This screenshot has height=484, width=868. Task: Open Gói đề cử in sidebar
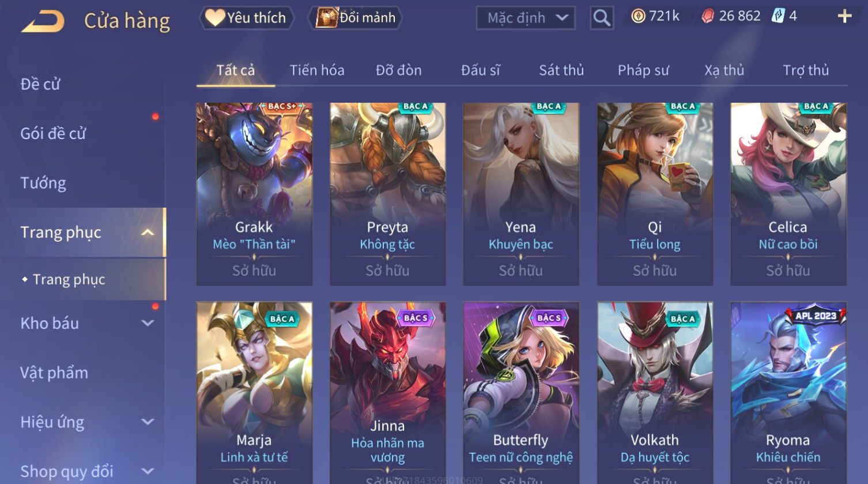point(53,134)
